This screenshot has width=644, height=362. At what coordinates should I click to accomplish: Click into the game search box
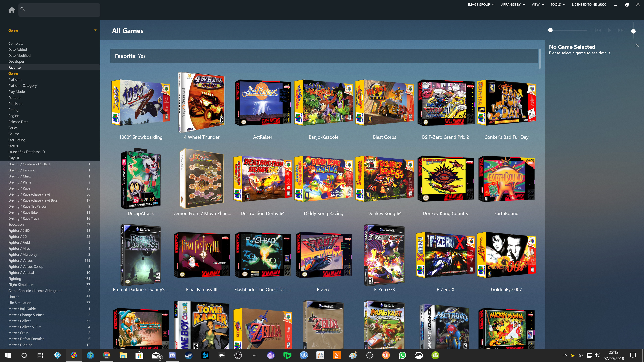(x=60, y=10)
